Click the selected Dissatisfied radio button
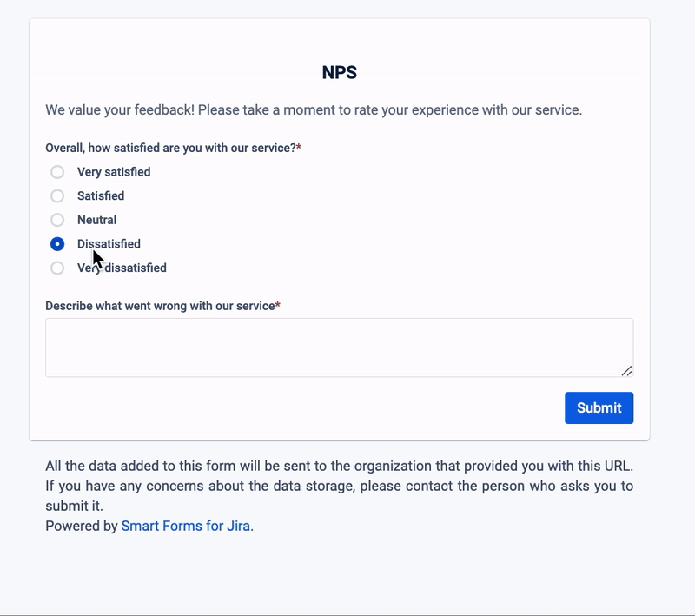 point(57,244)
